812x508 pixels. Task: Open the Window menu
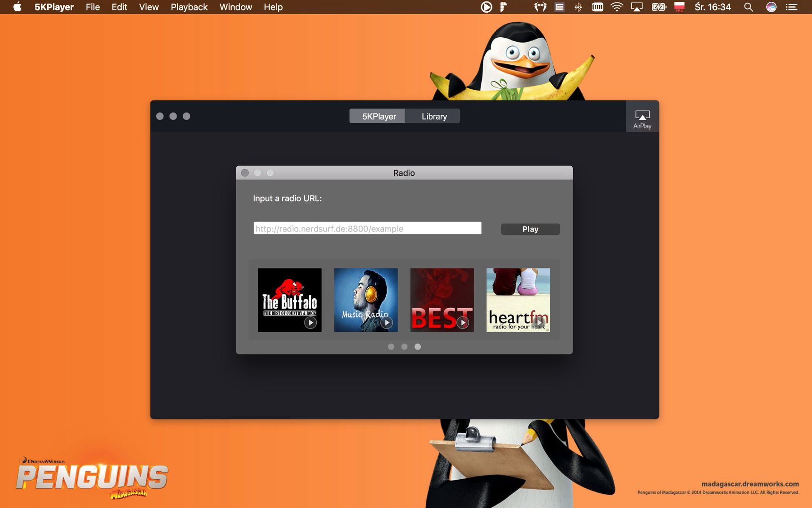tap(236, 7)
